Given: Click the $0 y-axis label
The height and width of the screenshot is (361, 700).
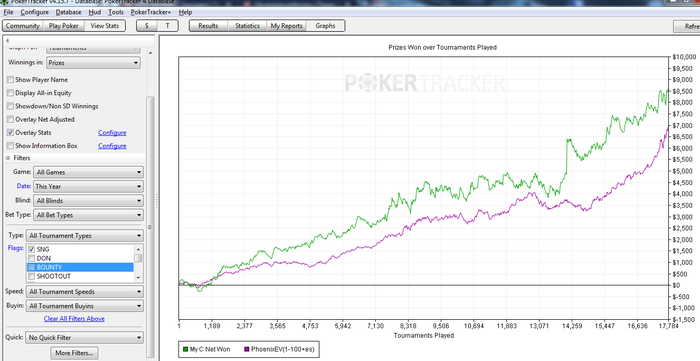Looking at the screenshot, I should click(676, 285).
